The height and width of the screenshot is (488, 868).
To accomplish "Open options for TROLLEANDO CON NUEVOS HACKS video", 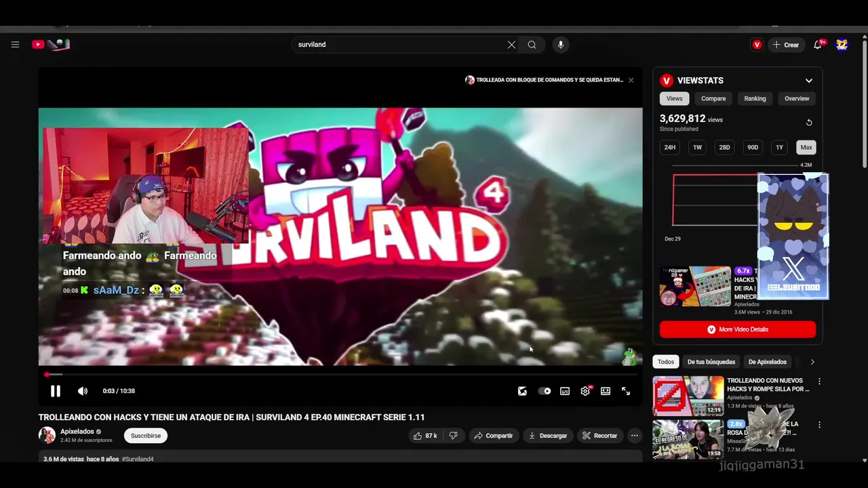I will coord(819,382).
